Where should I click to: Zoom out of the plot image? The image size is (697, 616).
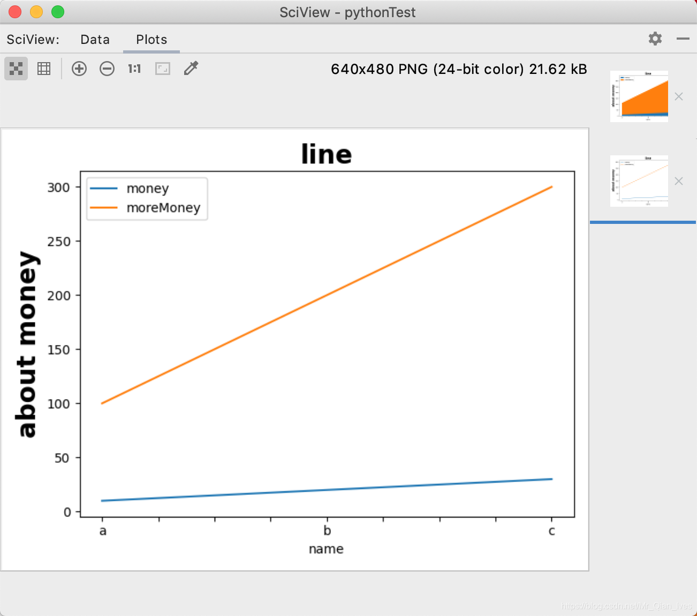click(x=107, y=69)
